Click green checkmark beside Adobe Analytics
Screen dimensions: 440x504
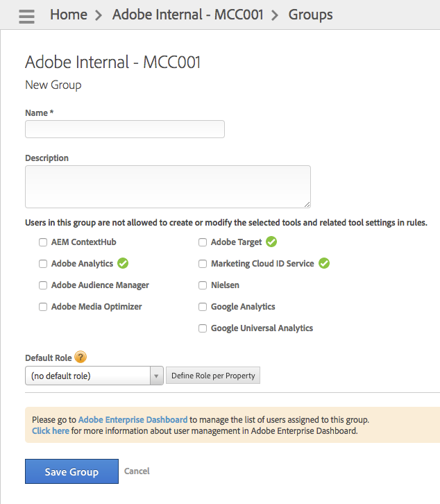click(x=124, y=264)
